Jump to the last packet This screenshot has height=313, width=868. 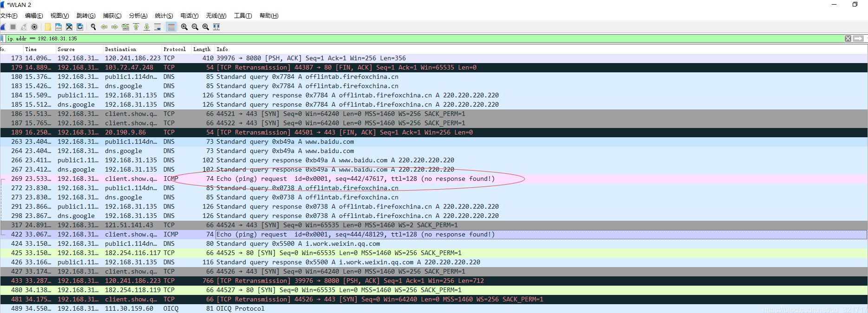coord(147,27)
